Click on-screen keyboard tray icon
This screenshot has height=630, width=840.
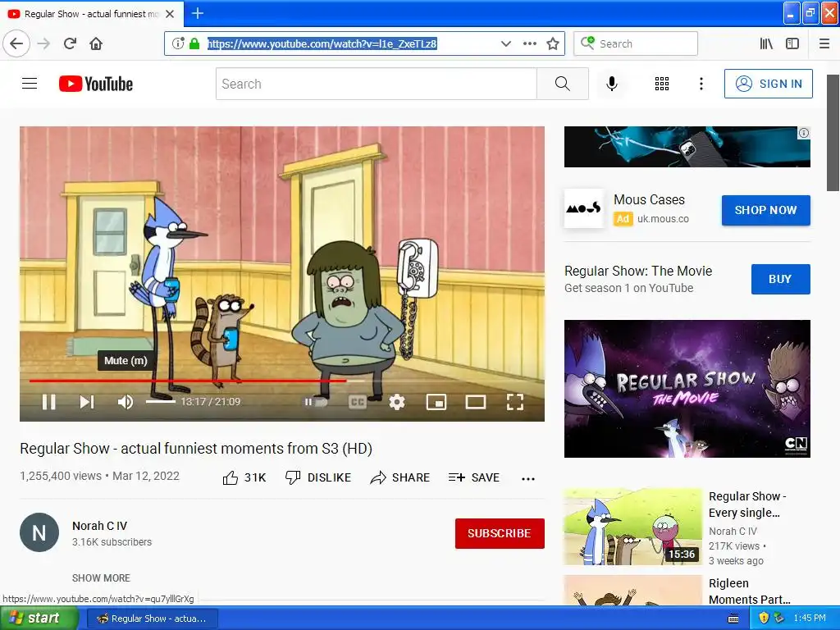pyautogui.click(x=733, y=619)
